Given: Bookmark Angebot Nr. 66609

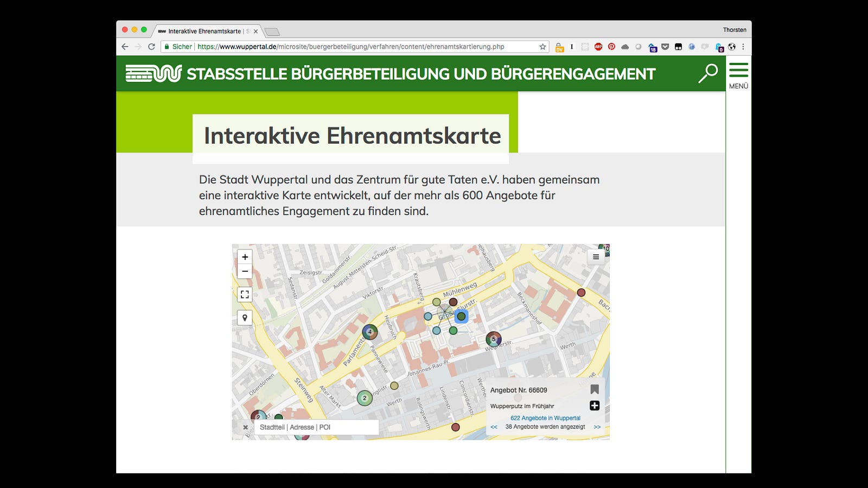Looking at the screenshot, I should [x=595, y=389].
